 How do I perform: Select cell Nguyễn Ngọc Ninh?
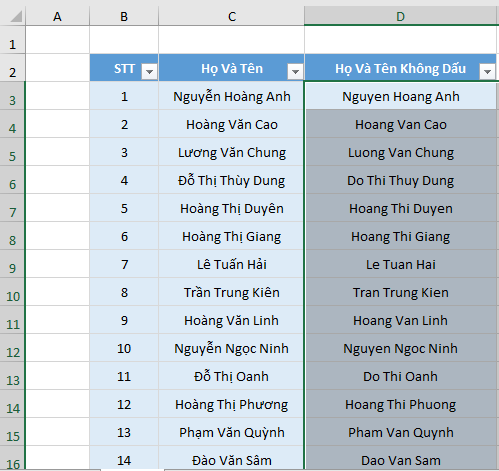coord(232,348)
